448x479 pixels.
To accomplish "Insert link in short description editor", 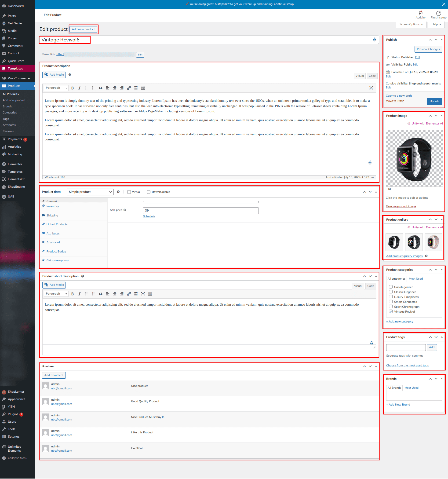I will point(129,294).
